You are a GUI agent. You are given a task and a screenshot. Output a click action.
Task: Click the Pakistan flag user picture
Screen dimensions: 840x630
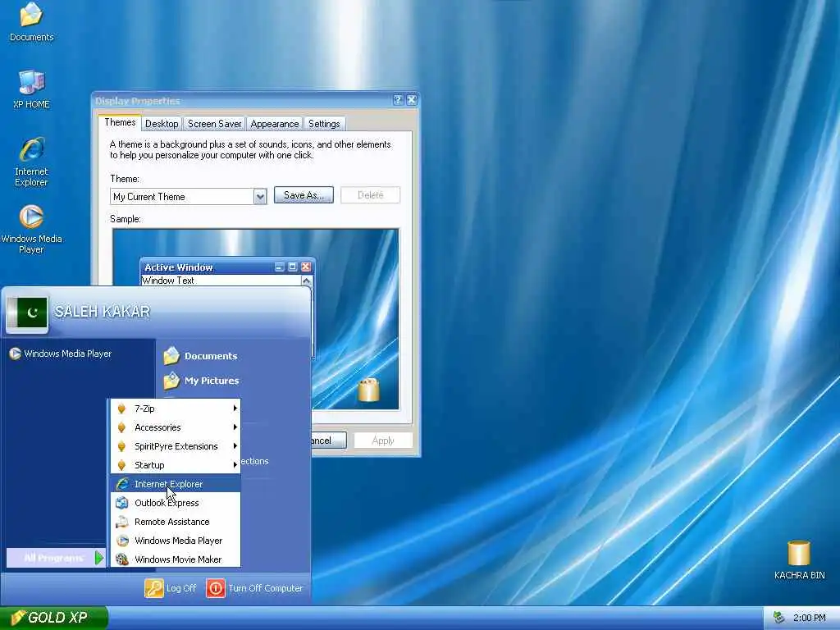click(28, 313)
